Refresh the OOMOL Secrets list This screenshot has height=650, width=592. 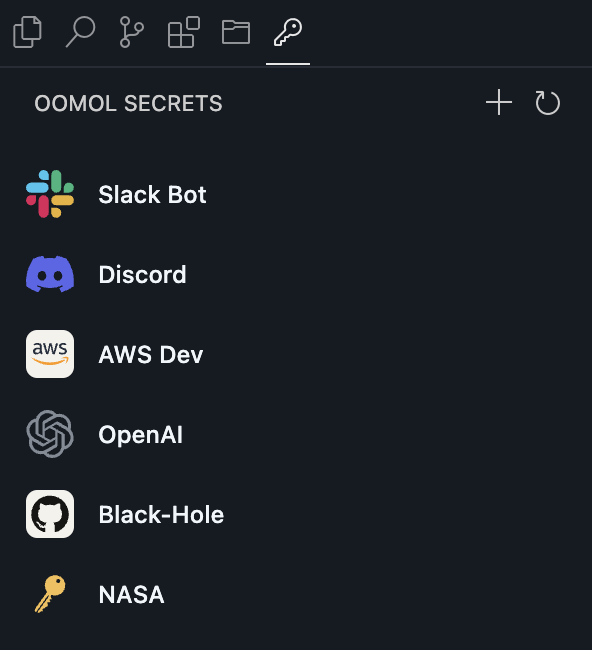click(x=548, y=102)
